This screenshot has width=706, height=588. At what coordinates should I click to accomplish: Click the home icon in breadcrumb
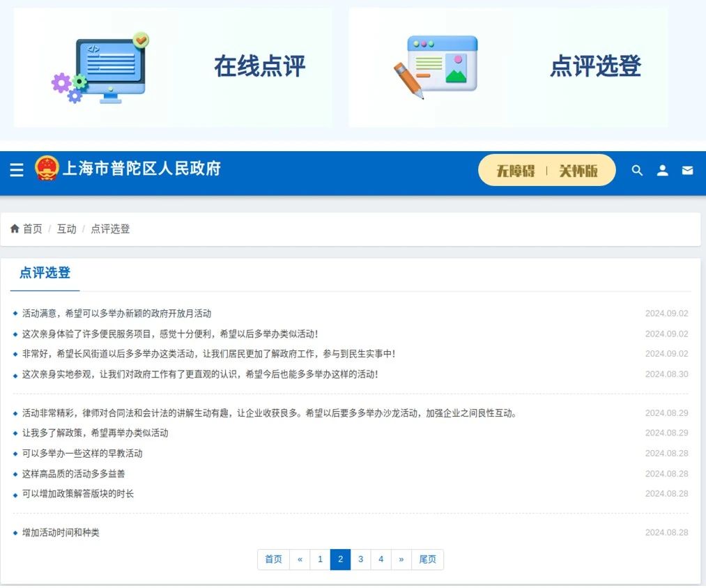tap(15, 229)
